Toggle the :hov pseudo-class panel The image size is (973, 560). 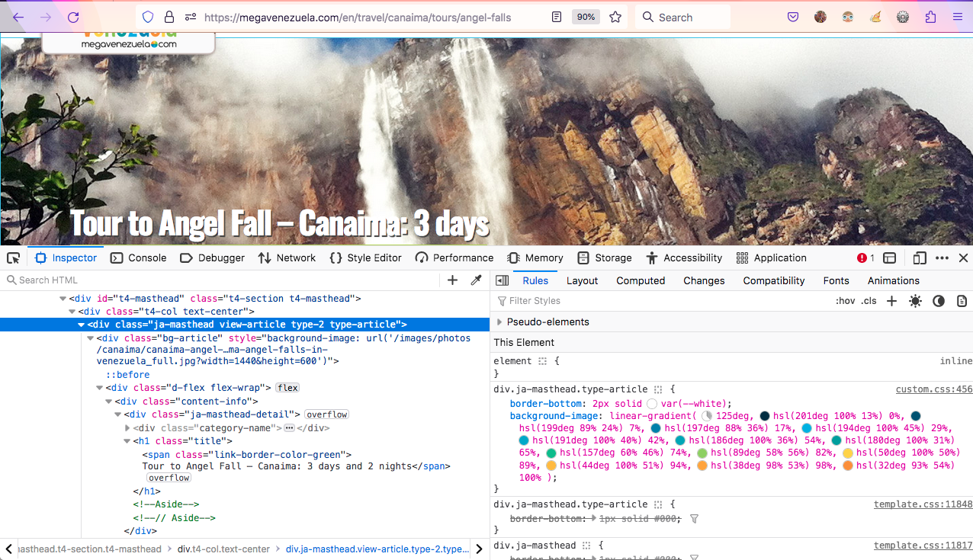tap(845, 301)
